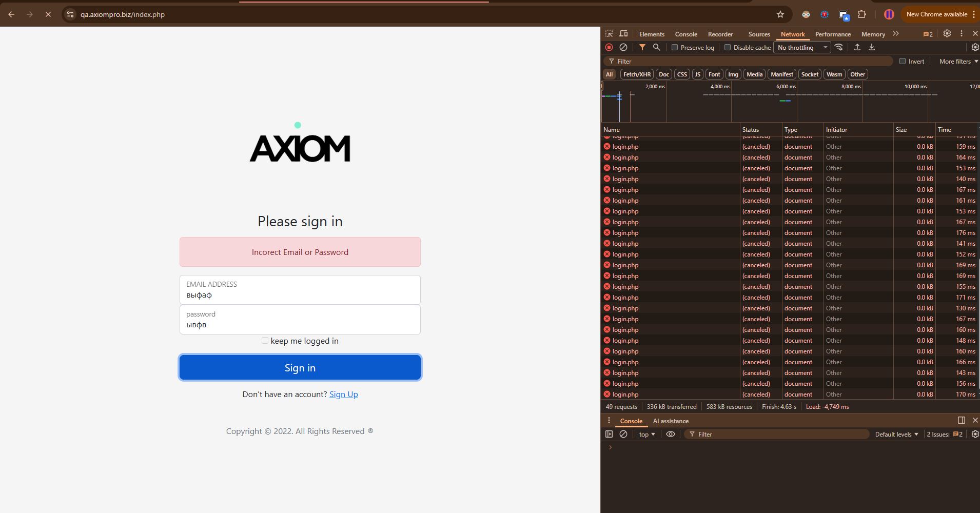Click the record network log icon
The height and width of the screenshot is (513, 980).
coord(609,47)
